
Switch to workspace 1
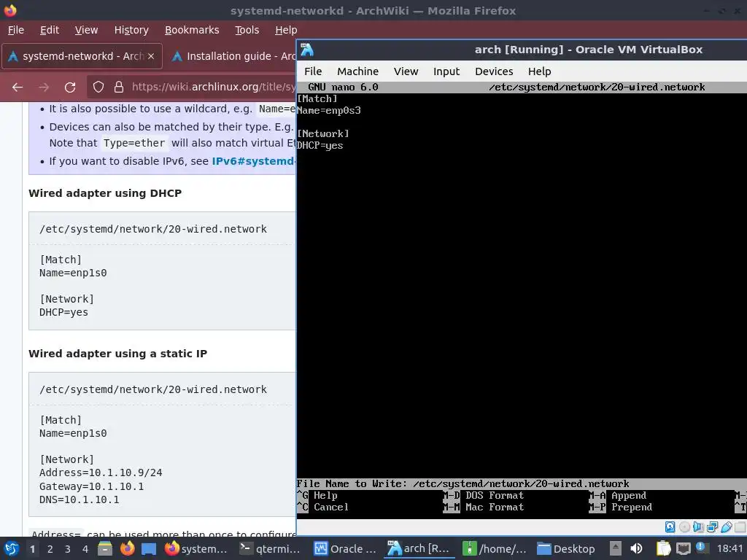pyautogui.click(x=32, y=549)
